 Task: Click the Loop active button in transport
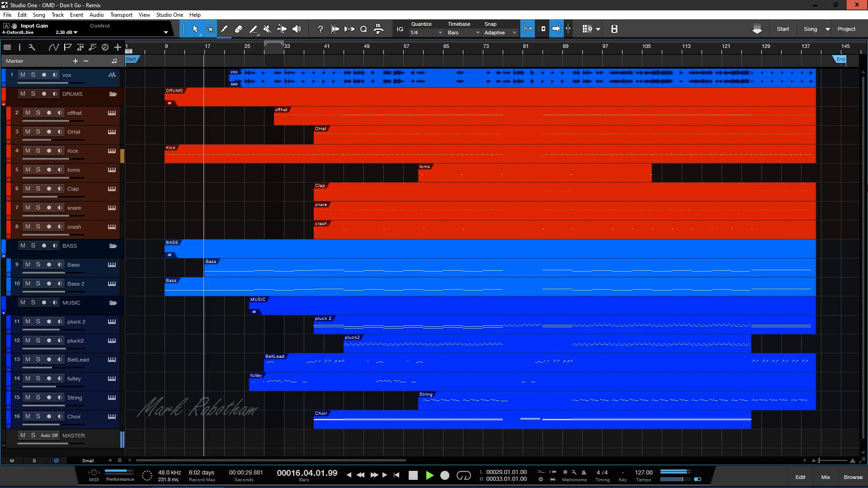[x=463, y=475]
